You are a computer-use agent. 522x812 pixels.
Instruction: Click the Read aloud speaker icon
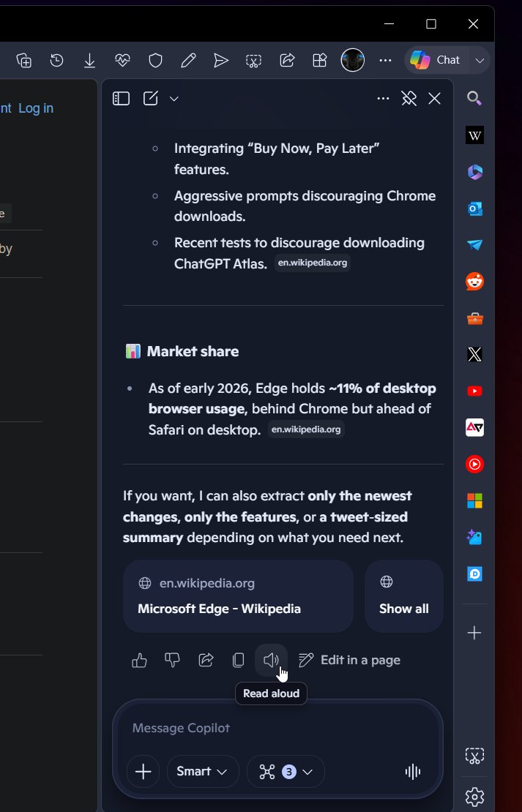(x=271, y=661)
